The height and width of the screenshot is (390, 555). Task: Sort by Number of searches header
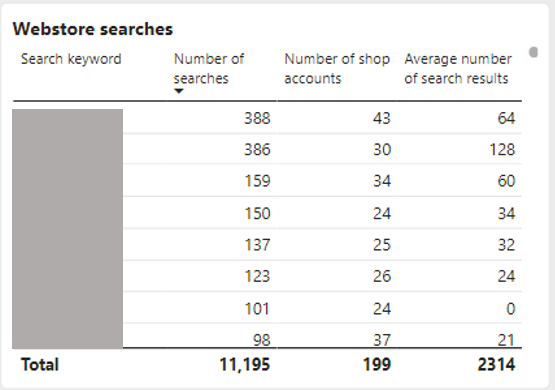point(208,68)
